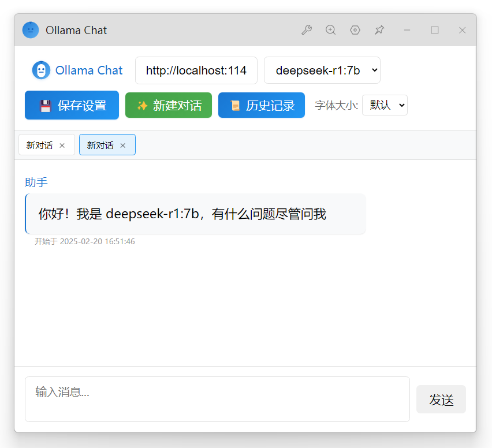Click the 助手 assistant label
The height and width of the screenshot is (448, 492).
pyautogui.click(x=36, y=182)
